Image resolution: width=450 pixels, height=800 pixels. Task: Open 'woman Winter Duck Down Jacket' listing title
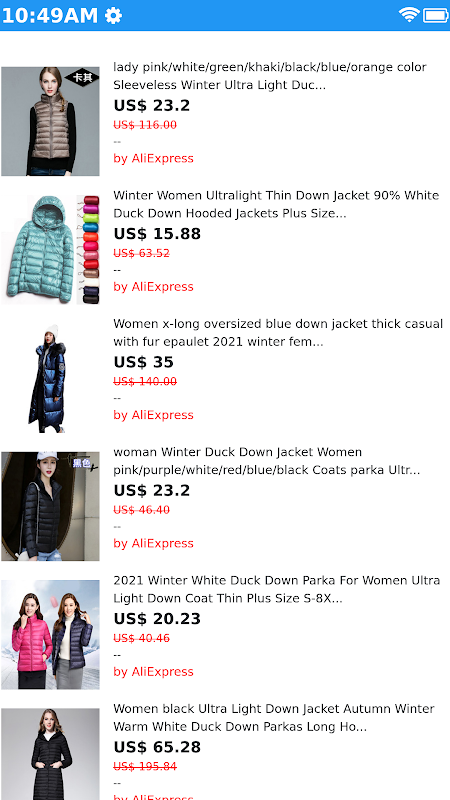(267, 461)
